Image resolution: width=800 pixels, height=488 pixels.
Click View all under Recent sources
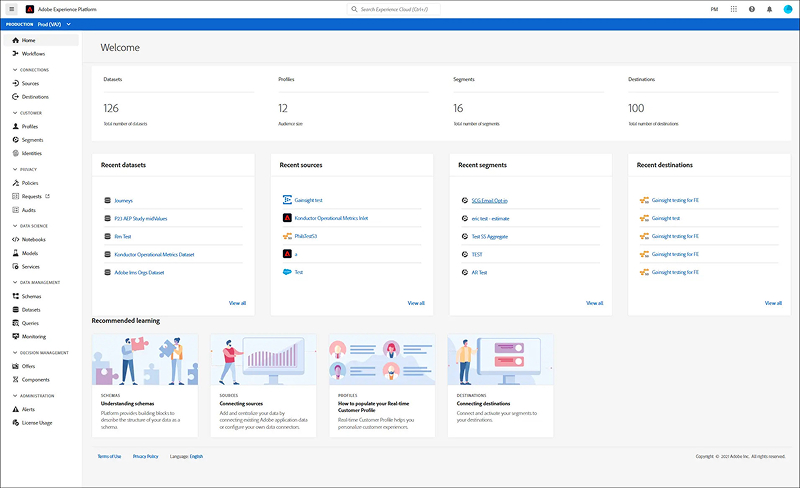pyautogui.click(x=416, y=303)
